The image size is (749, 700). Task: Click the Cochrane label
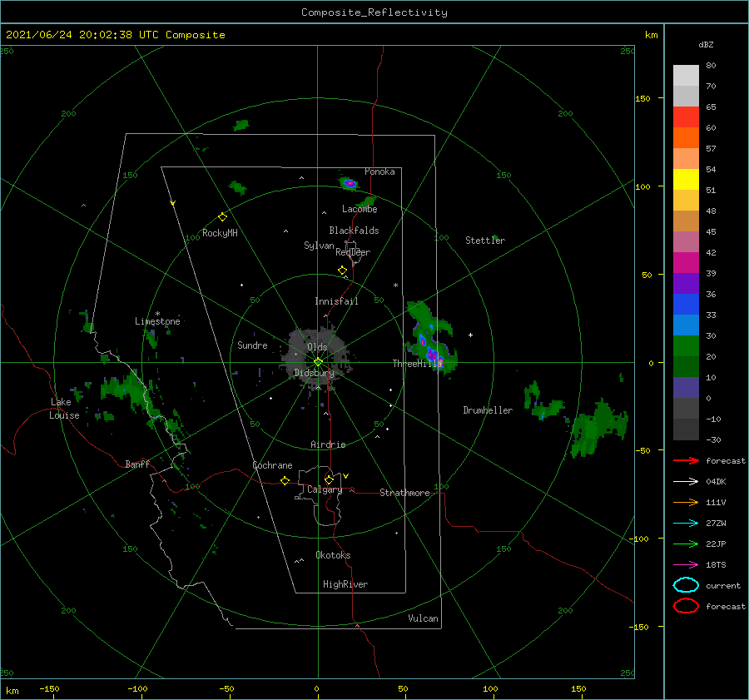point(272,465)
